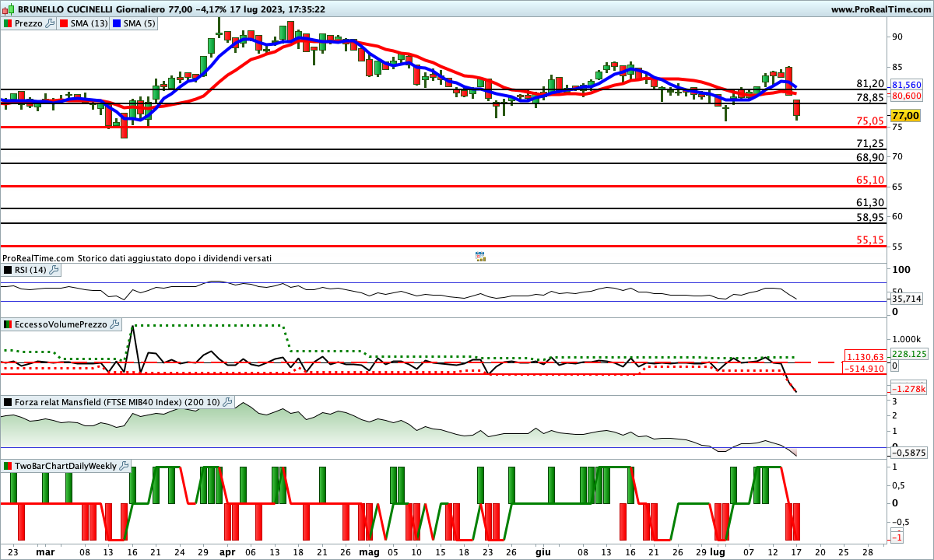Click the 61,30 price level label

click(x=869, y=202)
